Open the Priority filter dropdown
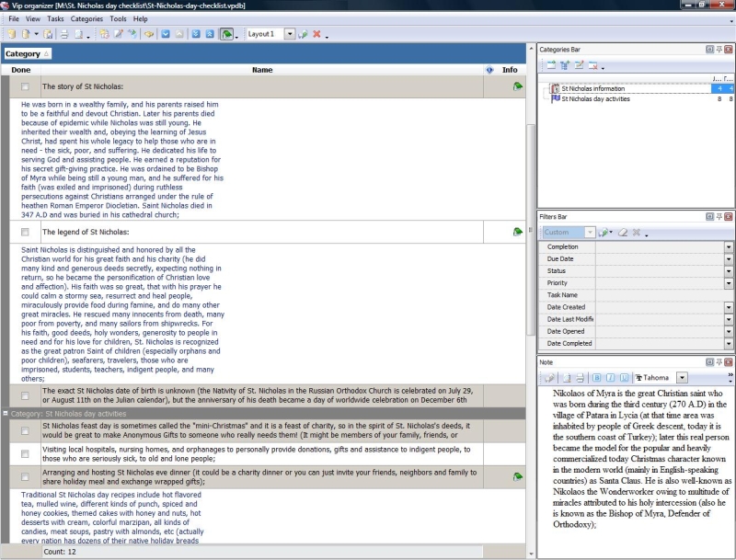Screen dimensions: 736x560 click(x=729, y=283)
